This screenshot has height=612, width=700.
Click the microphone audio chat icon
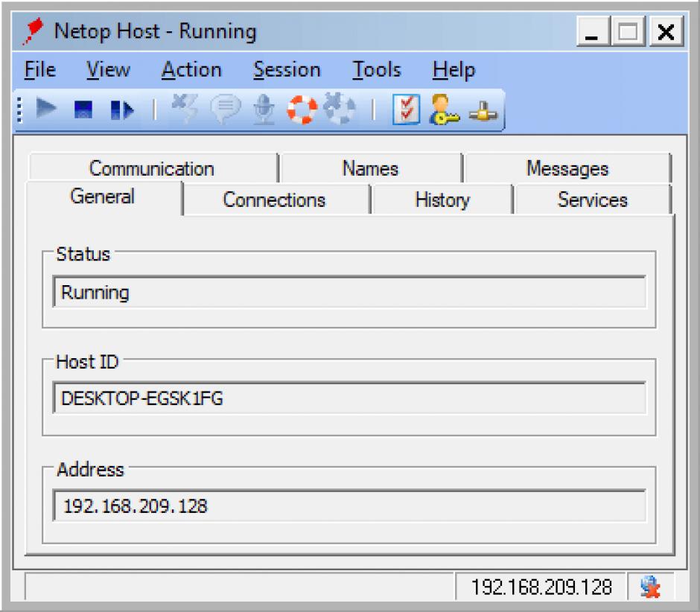264,109
